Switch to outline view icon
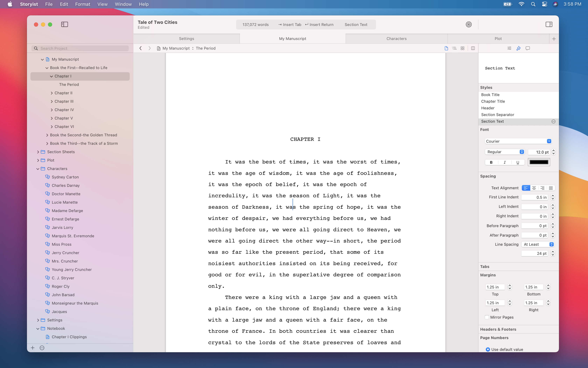The height and width of the screenshot is (368, 588). [454, 48]
